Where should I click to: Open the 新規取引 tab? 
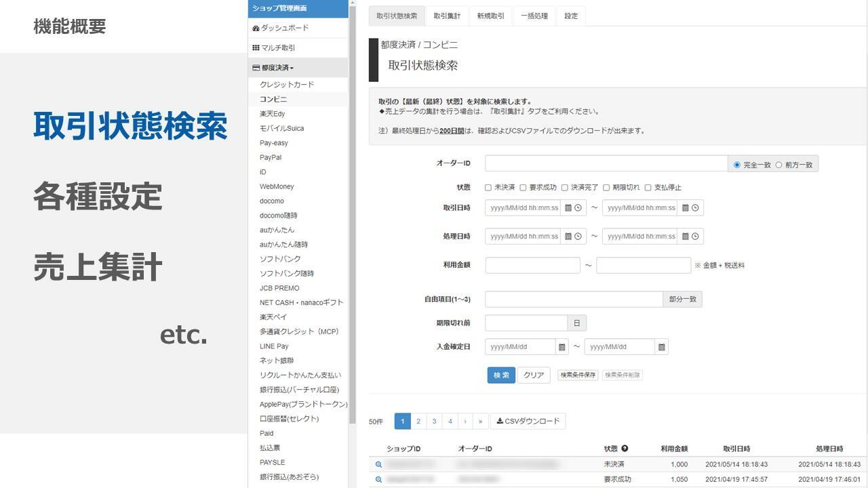(490, 16)
